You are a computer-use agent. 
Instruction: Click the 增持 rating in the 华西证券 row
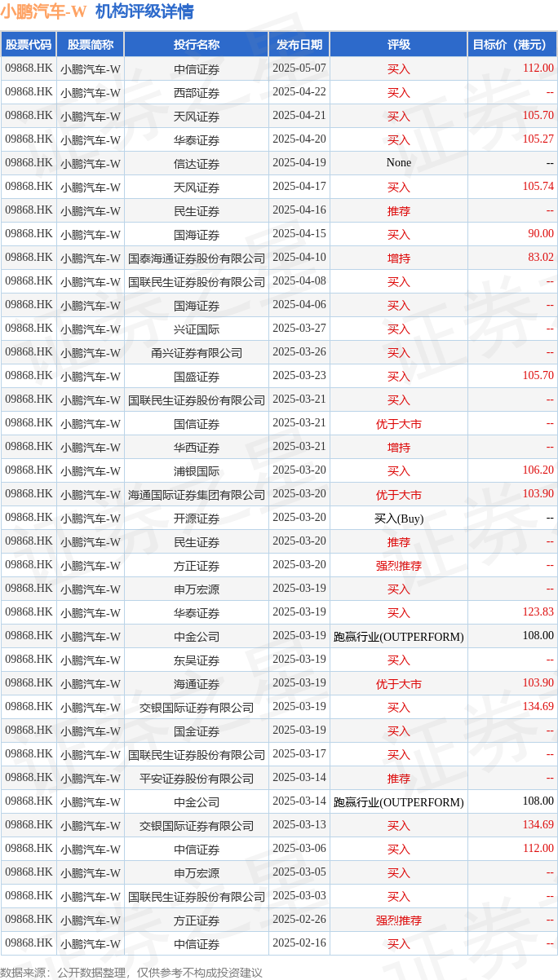click(398, 448)
